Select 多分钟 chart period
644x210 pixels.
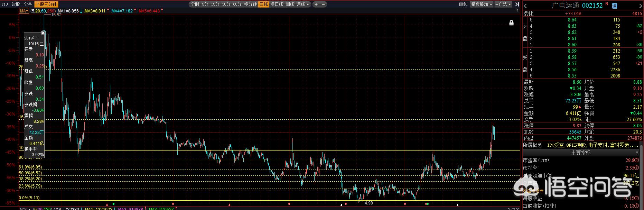pyautogui.click(x=250, y=4)
